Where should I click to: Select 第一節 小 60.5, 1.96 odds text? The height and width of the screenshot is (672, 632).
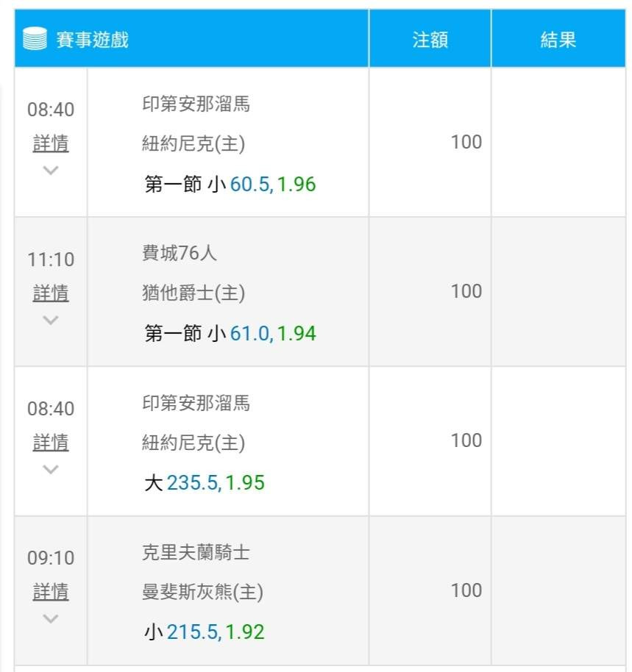click(x=230, y=185)
